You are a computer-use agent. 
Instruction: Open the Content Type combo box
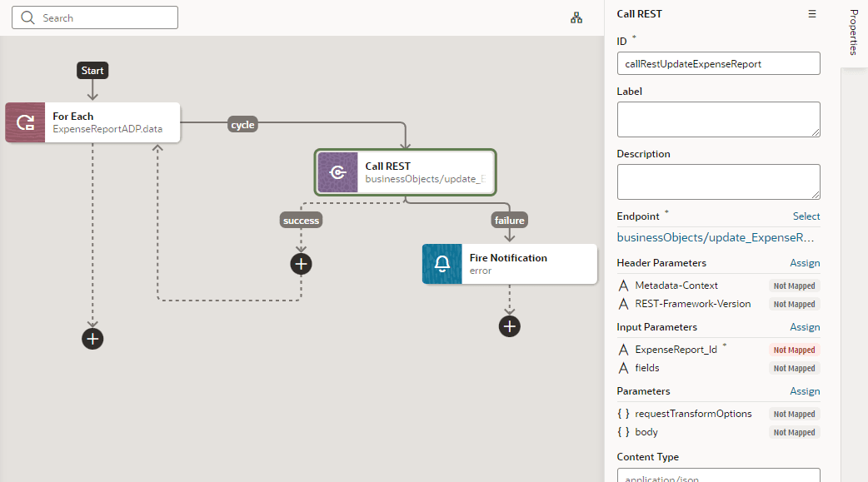(x=719, y=475)
